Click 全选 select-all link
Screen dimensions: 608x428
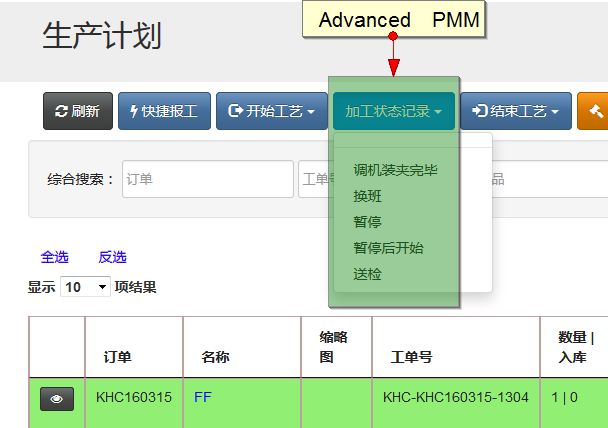(x=54, y=257)
